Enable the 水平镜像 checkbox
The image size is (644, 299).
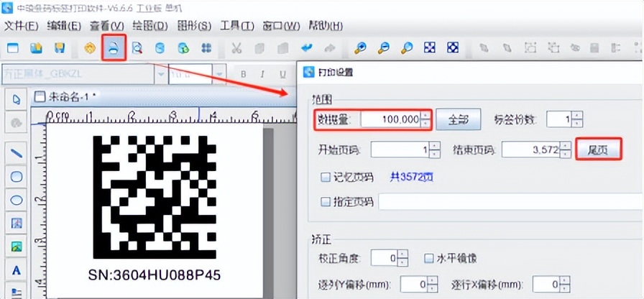pyautogui.click(x=429, y=258)
